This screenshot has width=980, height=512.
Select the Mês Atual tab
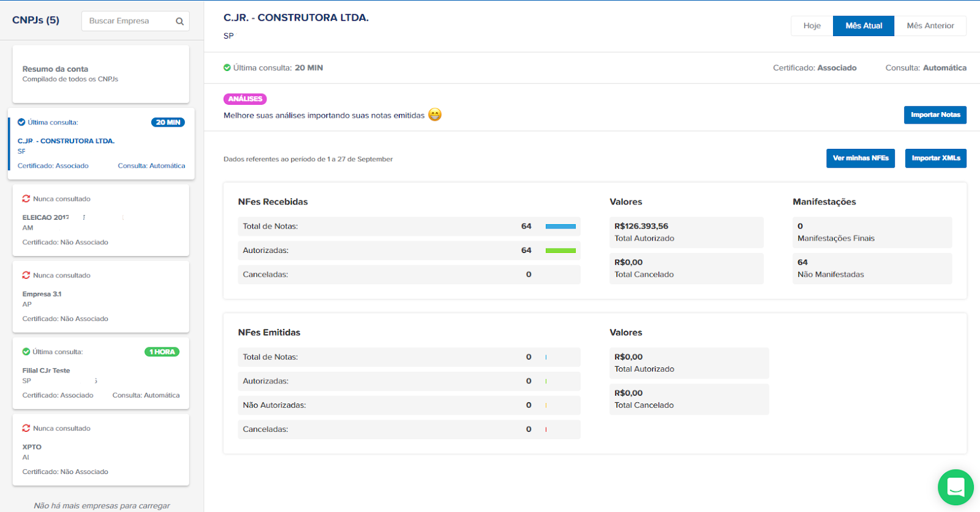(x=864, y=26)
